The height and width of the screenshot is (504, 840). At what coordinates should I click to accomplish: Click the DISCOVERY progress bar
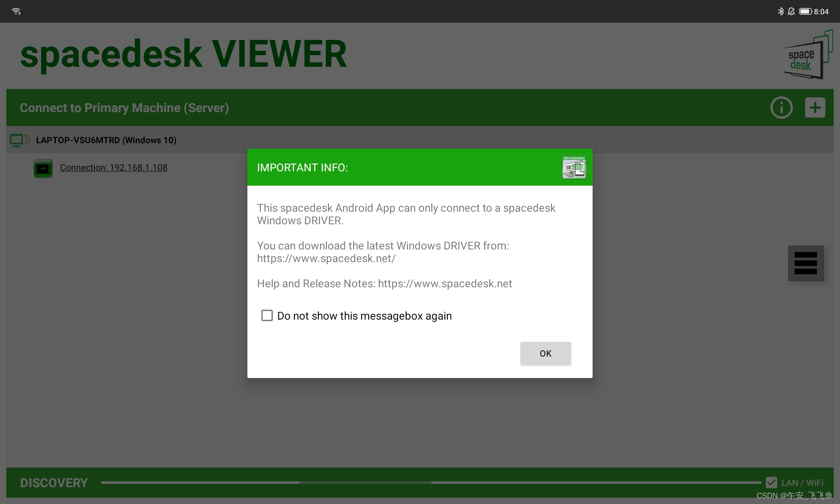tap(430, 483)
